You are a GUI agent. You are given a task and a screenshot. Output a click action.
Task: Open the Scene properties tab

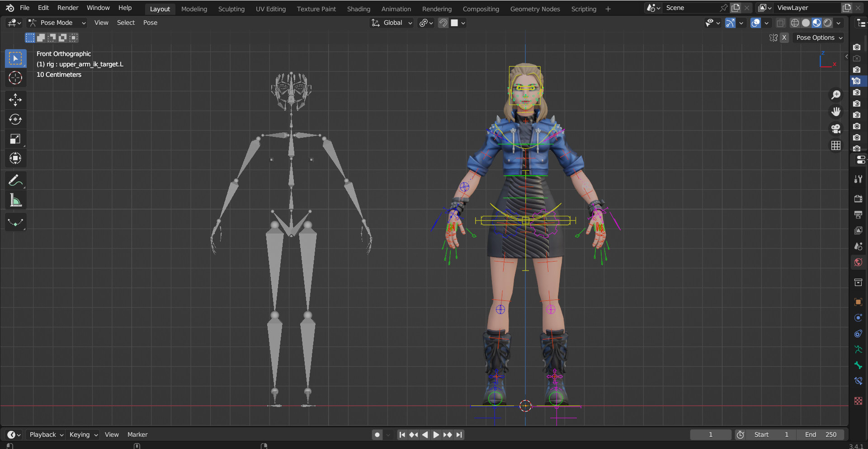[x=858, y=246]
